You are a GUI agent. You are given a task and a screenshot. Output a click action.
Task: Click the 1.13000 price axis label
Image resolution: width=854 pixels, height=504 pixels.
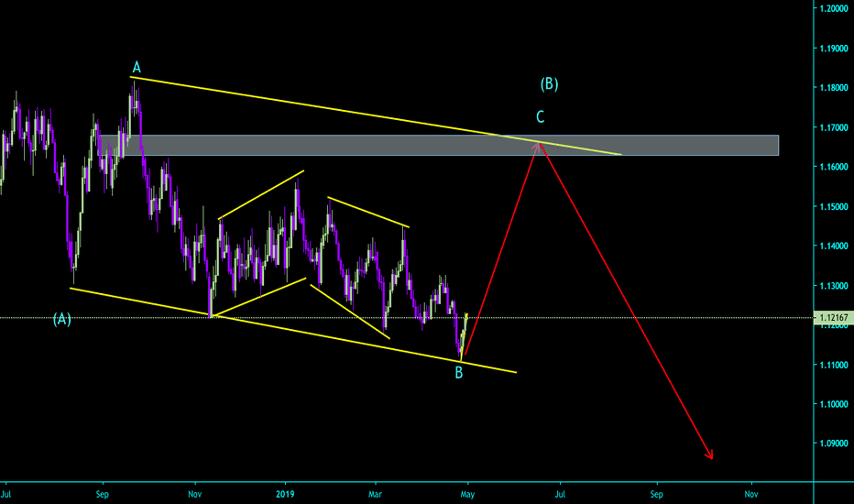coord(834,286)
